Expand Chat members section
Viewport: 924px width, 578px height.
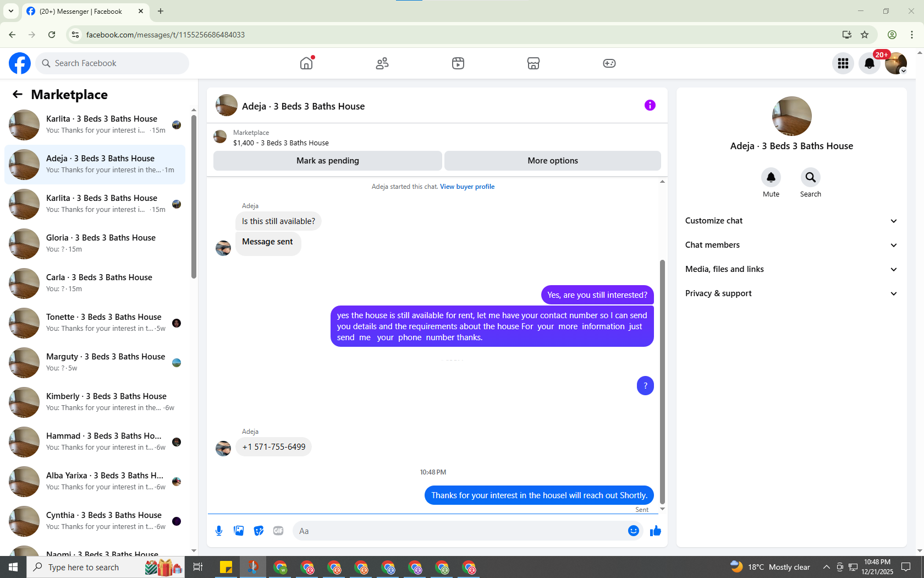coord(791,245)
